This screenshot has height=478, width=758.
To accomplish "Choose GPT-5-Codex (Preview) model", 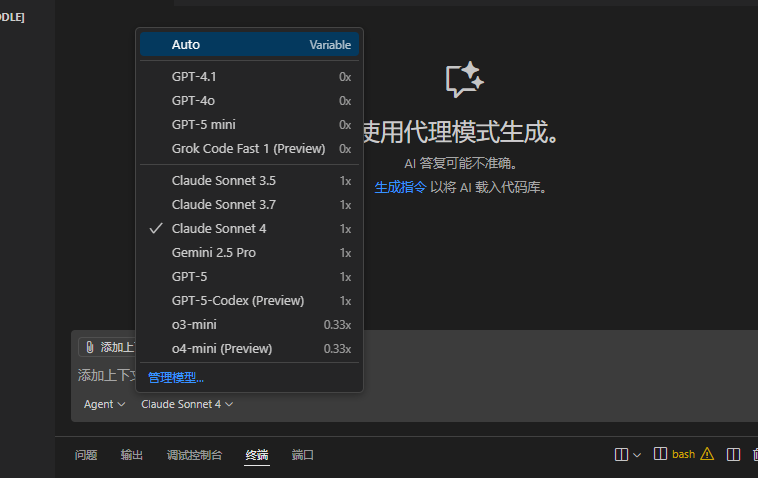I will coord(249,301).
